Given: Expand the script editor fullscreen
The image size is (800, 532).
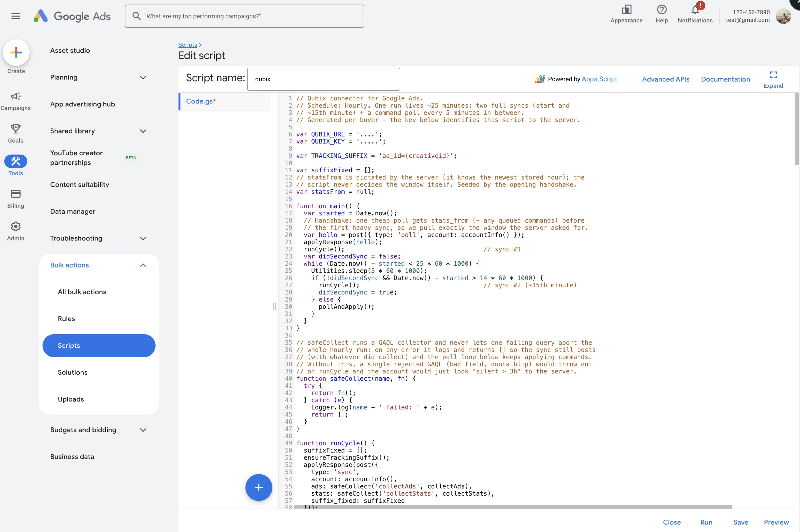Looking at the screenshot, I should point(773,79).
